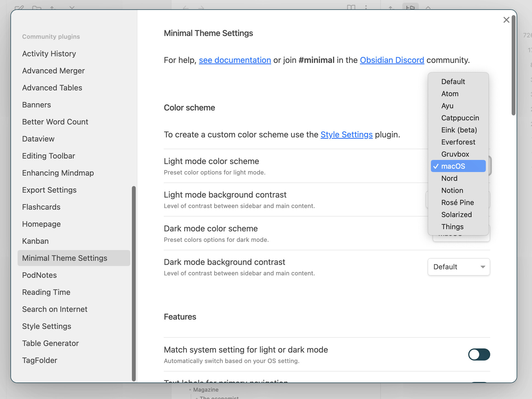Switch scheme to Things

coord(458,227)
